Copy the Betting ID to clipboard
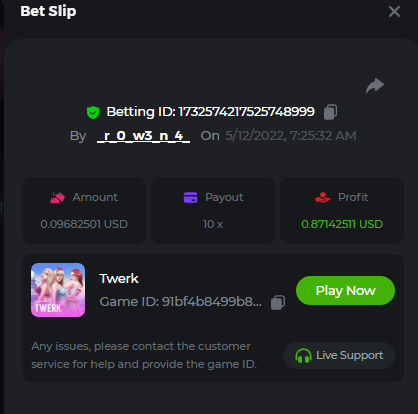 point(330,112)
